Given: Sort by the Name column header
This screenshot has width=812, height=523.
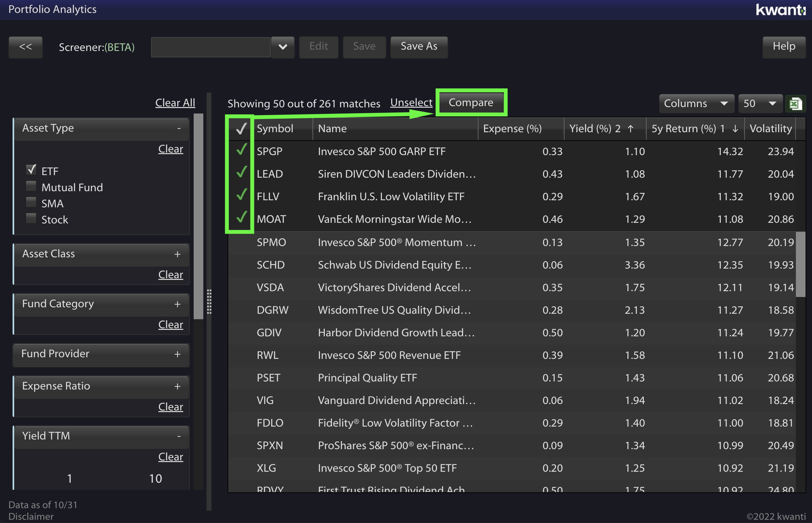Looking at the screenshot, I should pyautogui.click(x=395, y=129).
